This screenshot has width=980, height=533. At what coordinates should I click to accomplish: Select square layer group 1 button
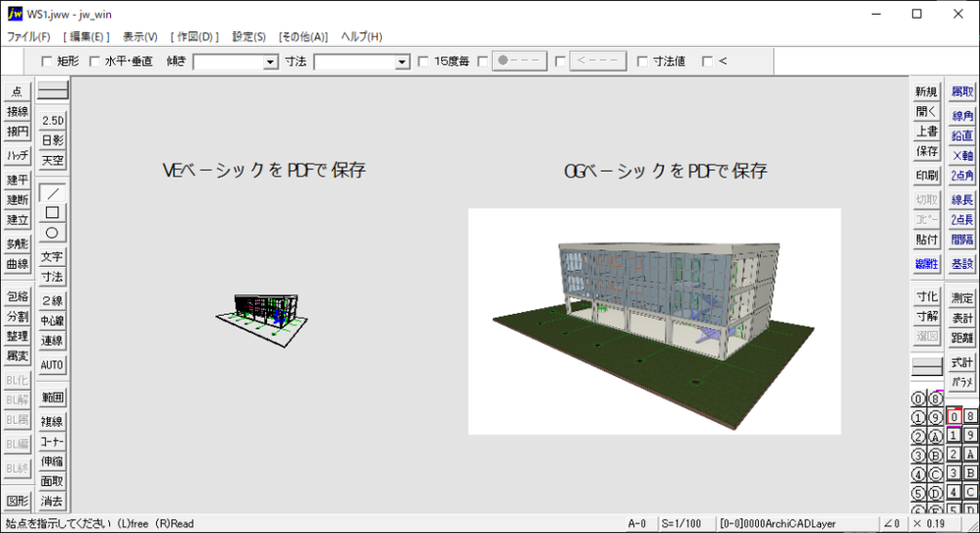[953, 435]
